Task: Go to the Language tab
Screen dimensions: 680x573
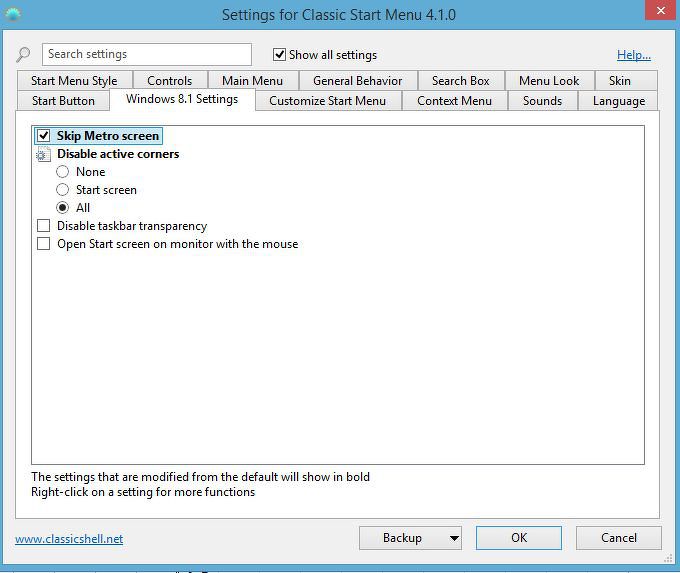Action: point(619,101)
